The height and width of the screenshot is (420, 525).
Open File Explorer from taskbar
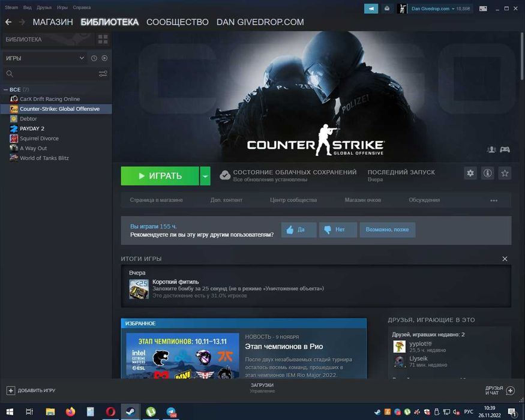coord(50,412)
